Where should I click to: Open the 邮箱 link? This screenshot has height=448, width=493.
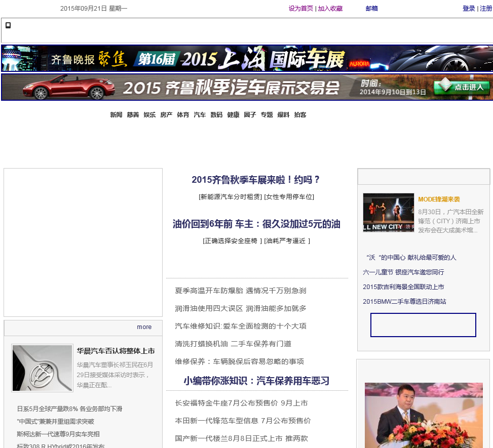coord(371,9)
